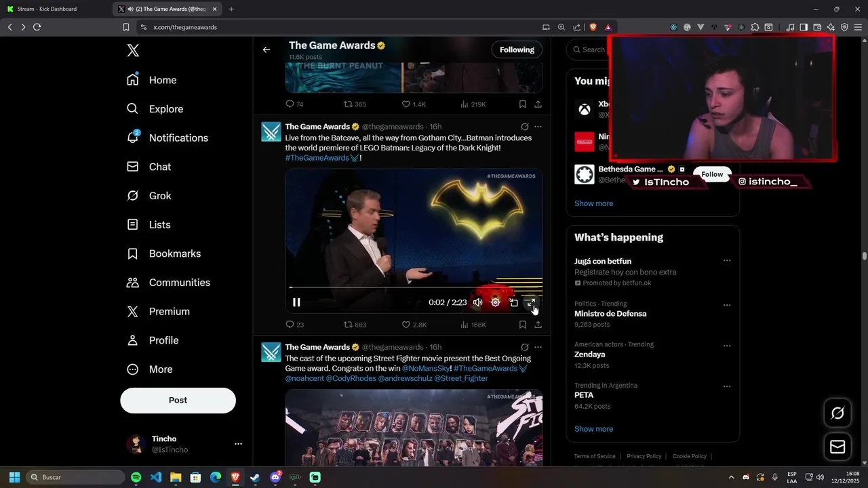Reload the page
The width and height of the screenshot is (868, 488).
click(x=37, y=27)
